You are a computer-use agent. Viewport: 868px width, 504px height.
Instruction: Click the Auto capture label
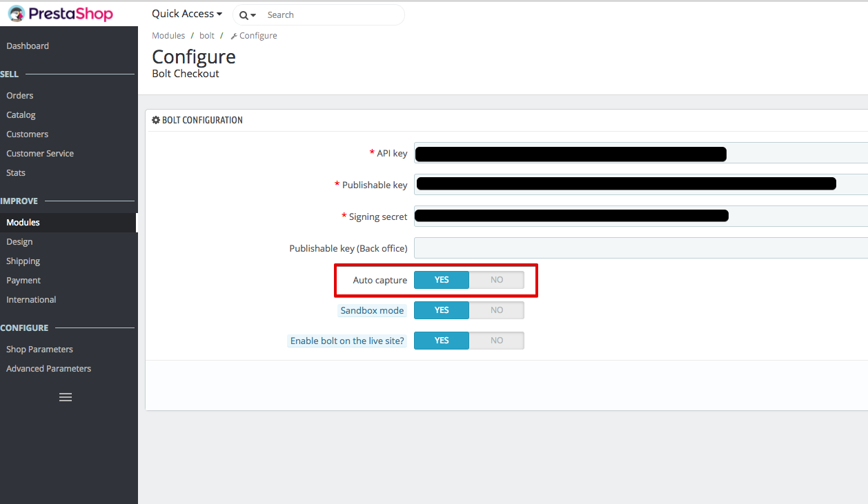(x=380, y=281)
